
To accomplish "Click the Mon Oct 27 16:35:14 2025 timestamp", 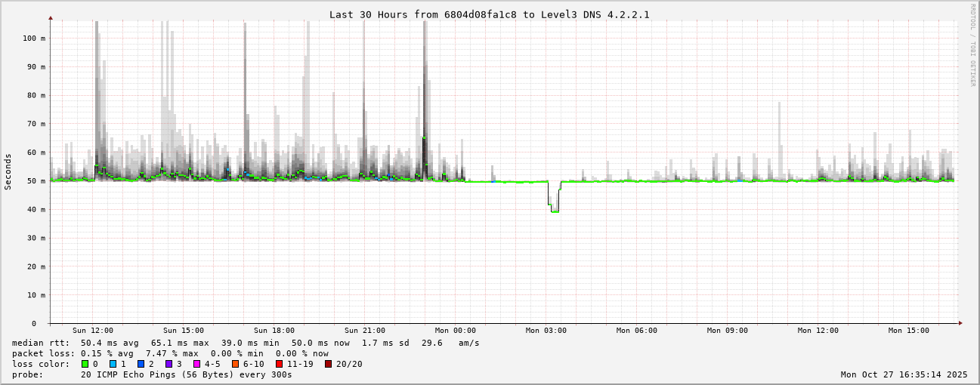I will [904, 374].
